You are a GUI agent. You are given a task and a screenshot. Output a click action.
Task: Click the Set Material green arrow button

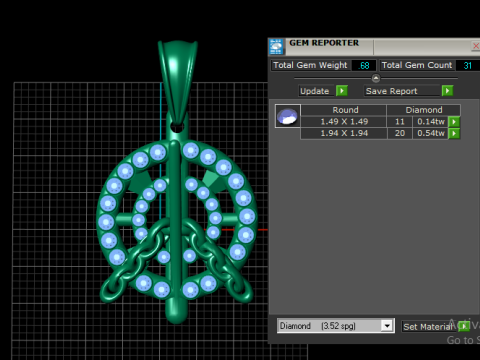[464, 326]
